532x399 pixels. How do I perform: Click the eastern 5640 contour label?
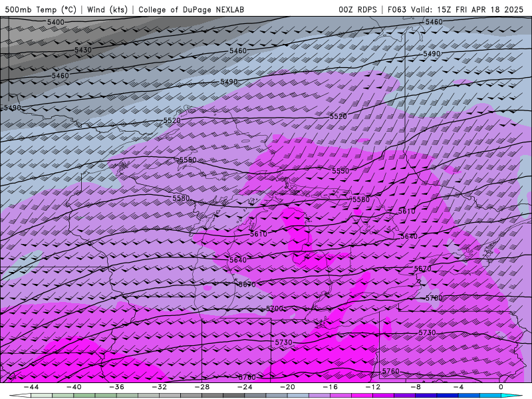pyautogui.click(x=409, y=236)
